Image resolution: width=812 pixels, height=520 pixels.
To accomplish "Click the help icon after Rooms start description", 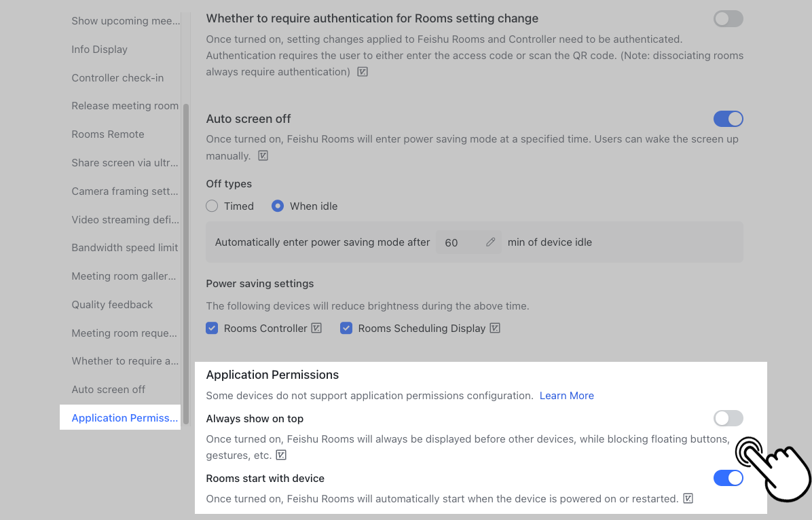I will pos(688,498).
